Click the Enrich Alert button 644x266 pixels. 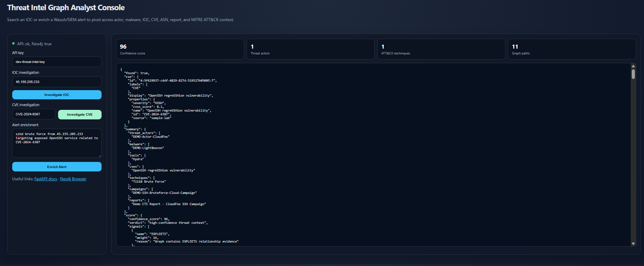[x=57, y=167]
